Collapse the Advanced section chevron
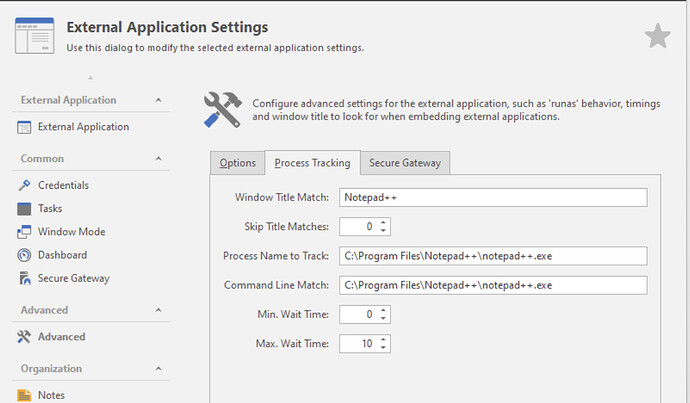 (x=159, y=310)
